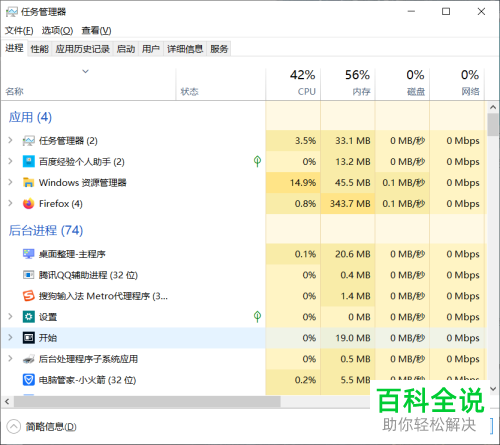Select the 后台进程 (74) group heading
The image size is (500, 445).
(46, 230)
